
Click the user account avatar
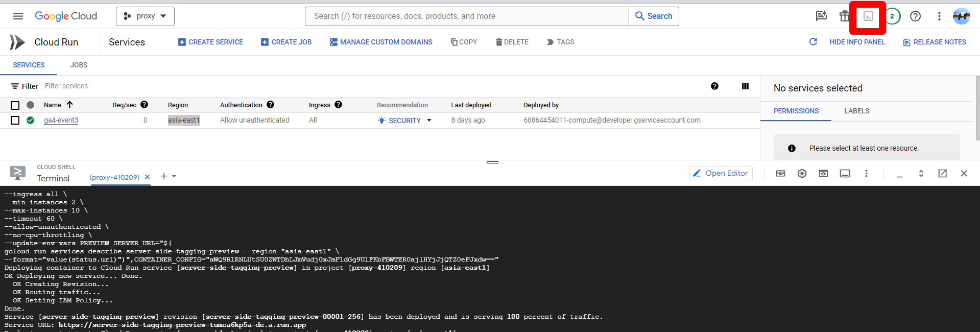coord(962,16)
